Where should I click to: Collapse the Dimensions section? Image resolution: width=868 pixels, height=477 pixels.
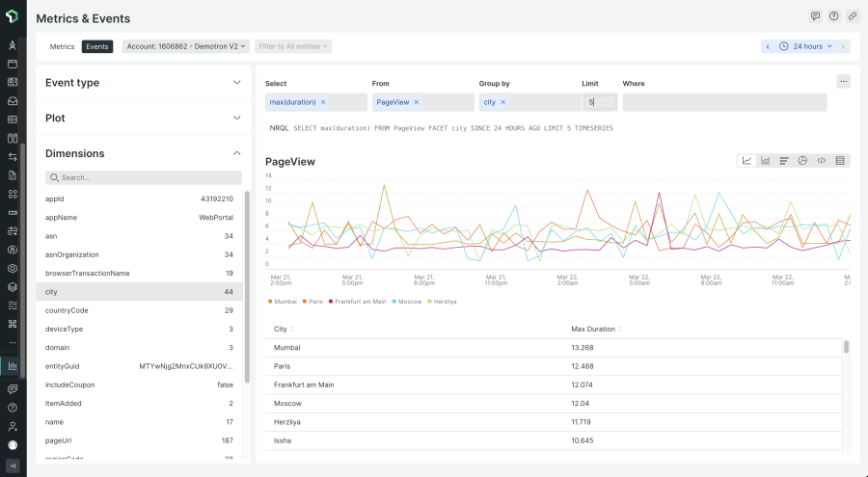point(237,153)
